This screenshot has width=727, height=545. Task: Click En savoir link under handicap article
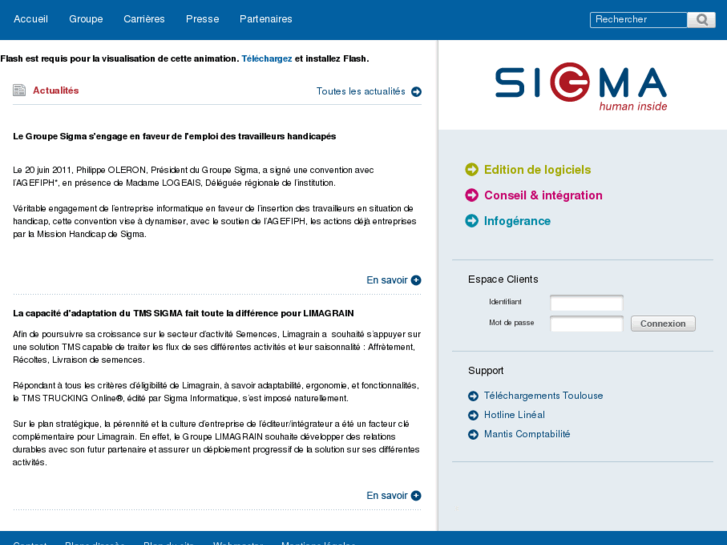pos(387,280)
